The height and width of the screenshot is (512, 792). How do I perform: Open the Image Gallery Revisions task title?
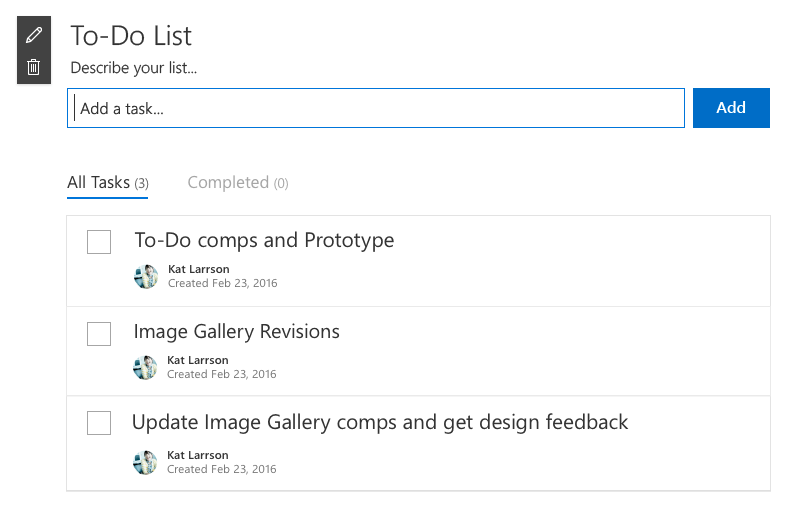pyautogui.click(x=236, y=331)
